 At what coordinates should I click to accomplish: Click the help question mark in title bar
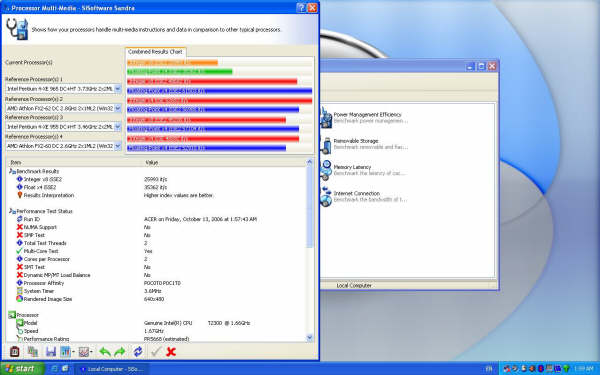[x=301, y=8]
